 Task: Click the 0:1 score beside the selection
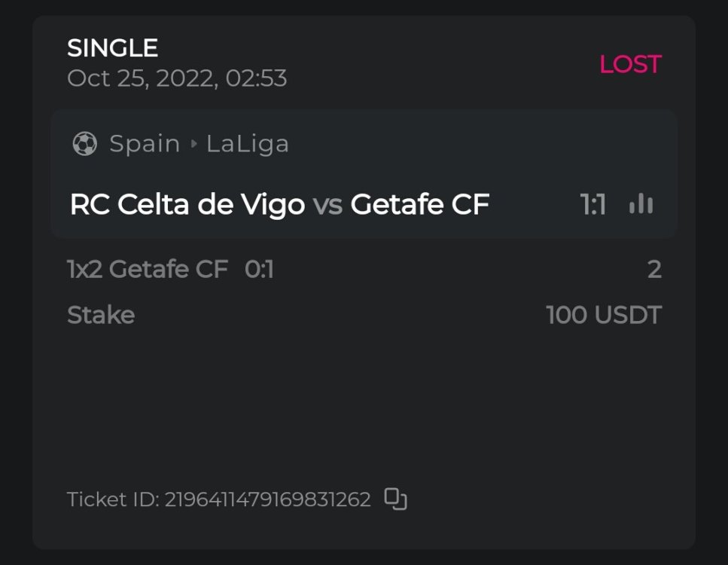tap(259, 269)
